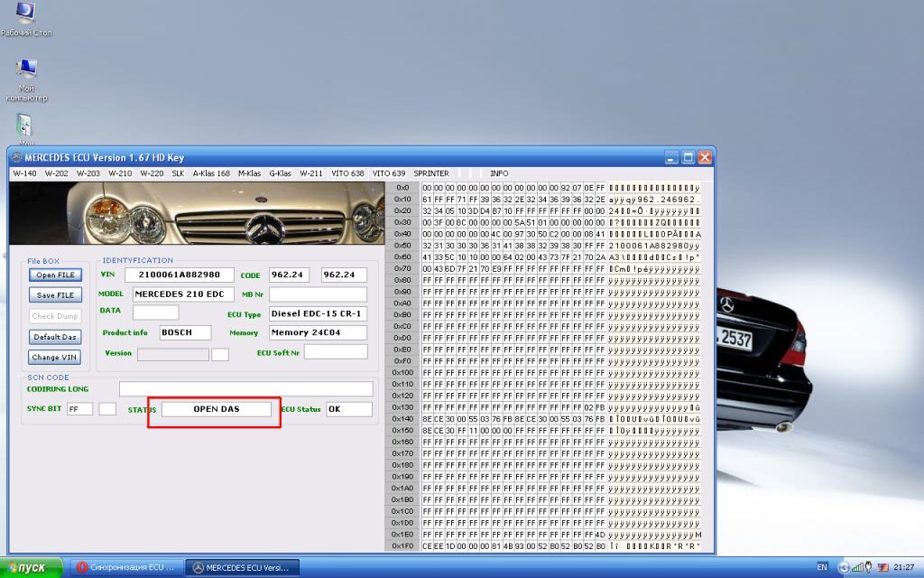Open the SPRINTER menu
The width and height of the screenshot is (924, 578).
(431, 173)
